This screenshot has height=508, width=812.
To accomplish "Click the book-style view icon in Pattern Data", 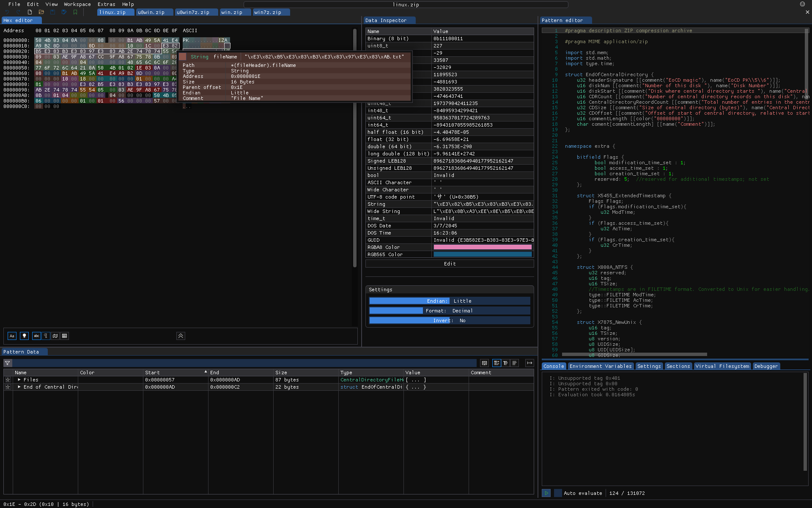I will 484,363.
